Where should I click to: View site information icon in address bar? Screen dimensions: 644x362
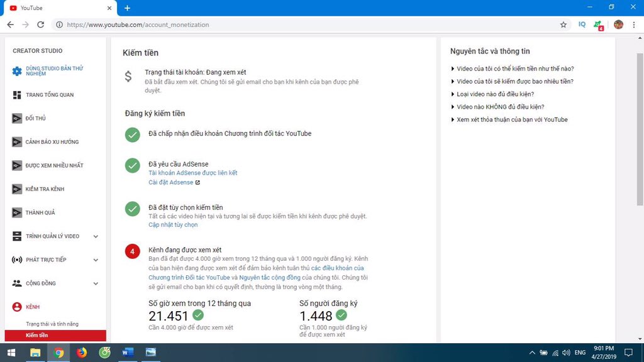click(60, 25)
